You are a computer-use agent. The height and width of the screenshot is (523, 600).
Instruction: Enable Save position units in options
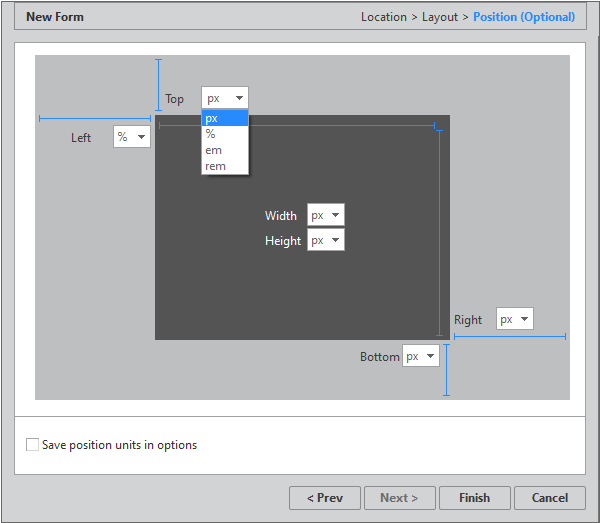33,445
